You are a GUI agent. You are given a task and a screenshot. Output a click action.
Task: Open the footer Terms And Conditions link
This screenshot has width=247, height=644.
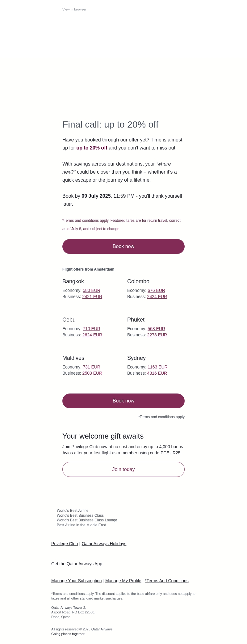(x=167, y=581)
